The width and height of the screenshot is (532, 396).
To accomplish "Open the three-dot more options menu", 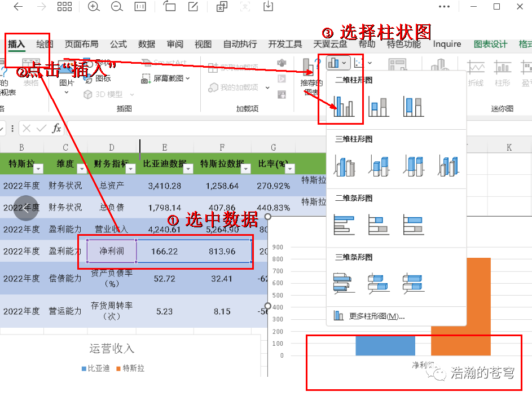I will click(x=444, y=6).
